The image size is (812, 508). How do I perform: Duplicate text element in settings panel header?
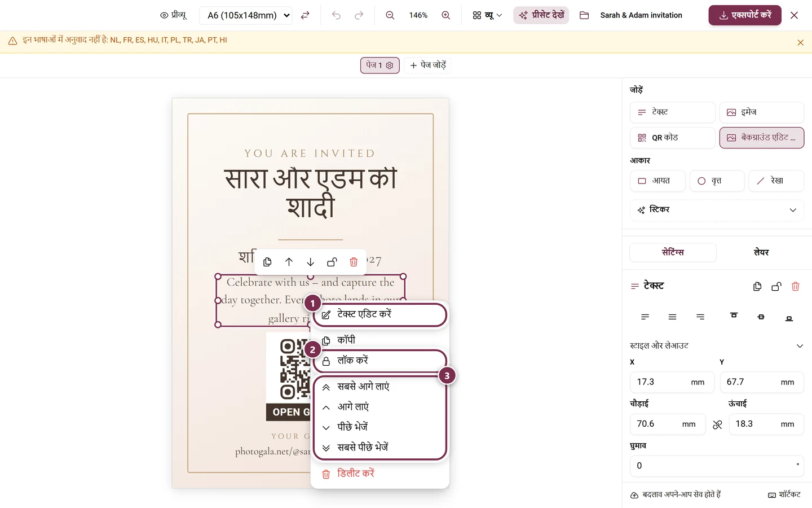(x=757, y=286)
